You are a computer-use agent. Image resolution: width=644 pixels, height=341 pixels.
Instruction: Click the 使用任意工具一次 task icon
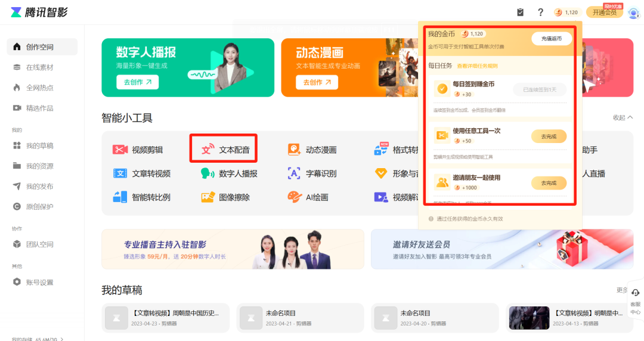pyautogui.click(x=442, y=135)
